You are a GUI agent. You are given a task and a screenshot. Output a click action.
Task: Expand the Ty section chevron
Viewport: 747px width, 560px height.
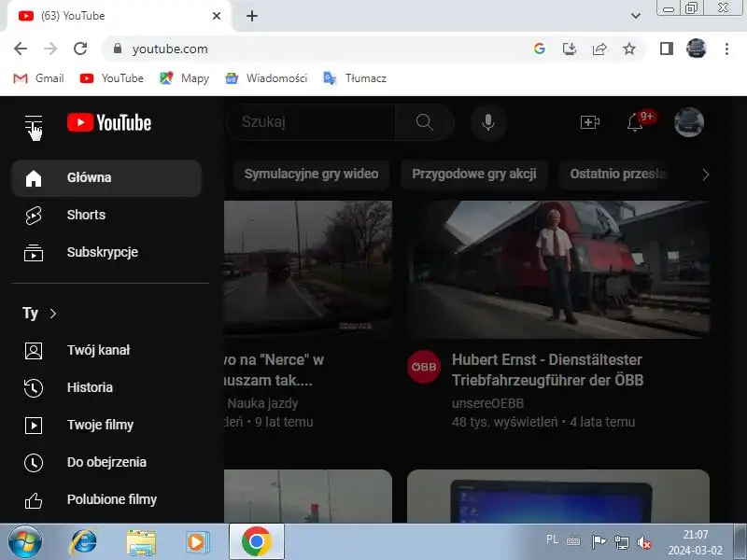[53, 314]
